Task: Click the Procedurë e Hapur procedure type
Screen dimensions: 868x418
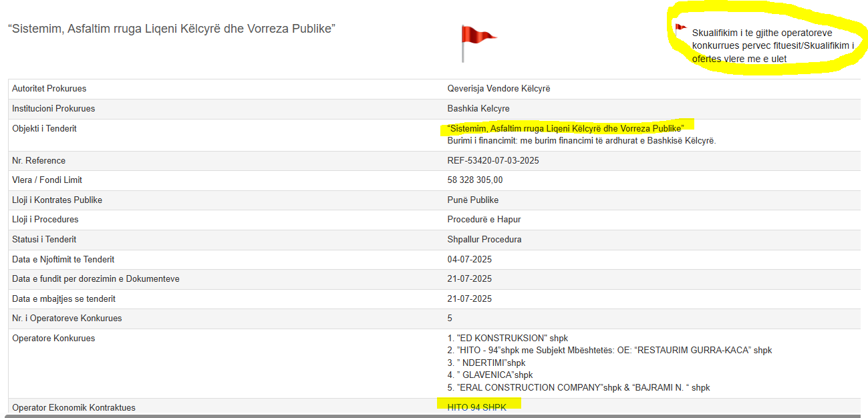Action: pyautogui.click(x=482, y=220)
